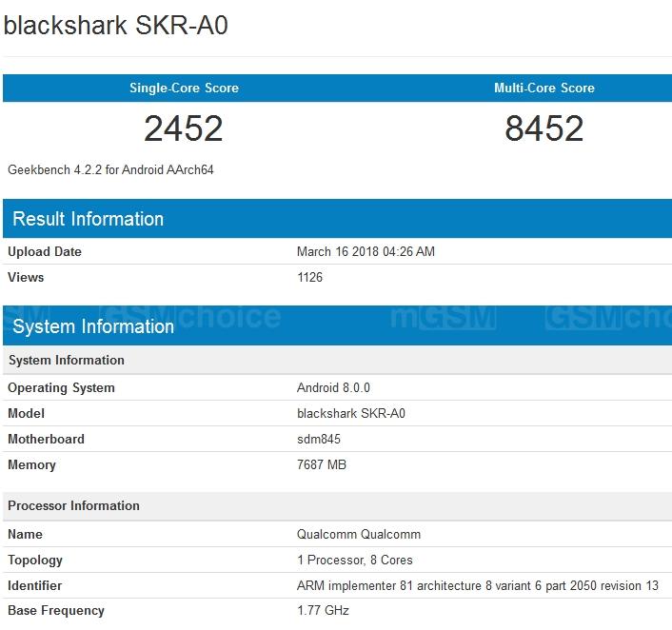Click the single-core score value 2452

(x=184, y=128)
